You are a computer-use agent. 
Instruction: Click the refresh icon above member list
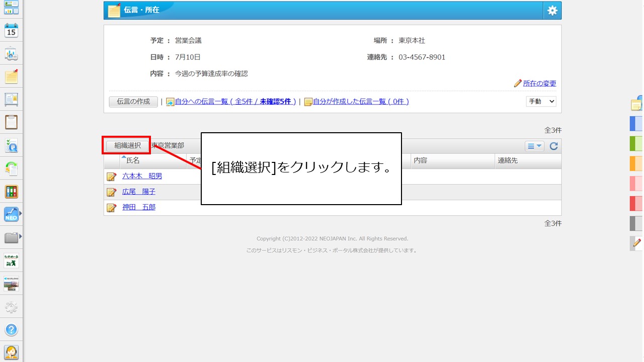[x=553, y=146]
